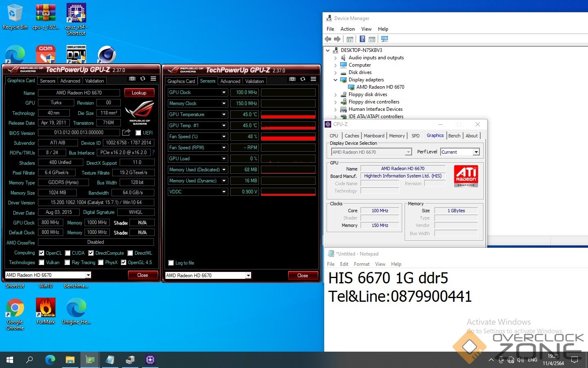Toggle the Vulkan technology checkbox
588x368 pixels.
42,263
